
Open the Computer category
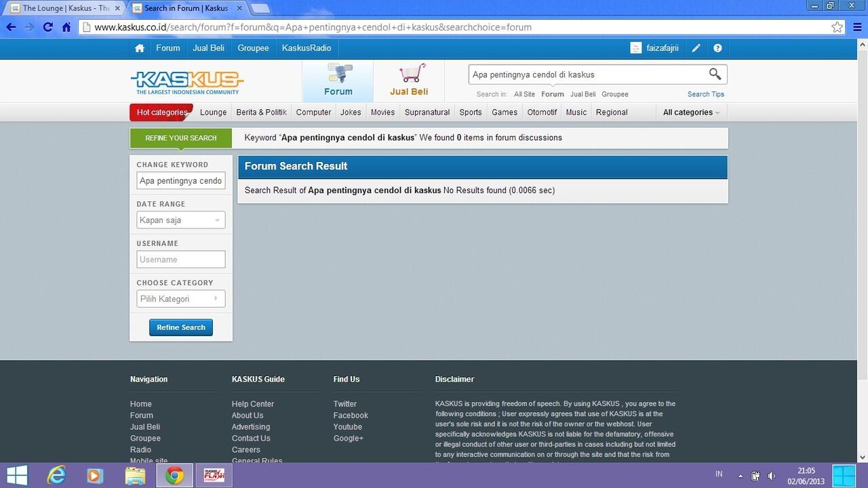[314, 113]
